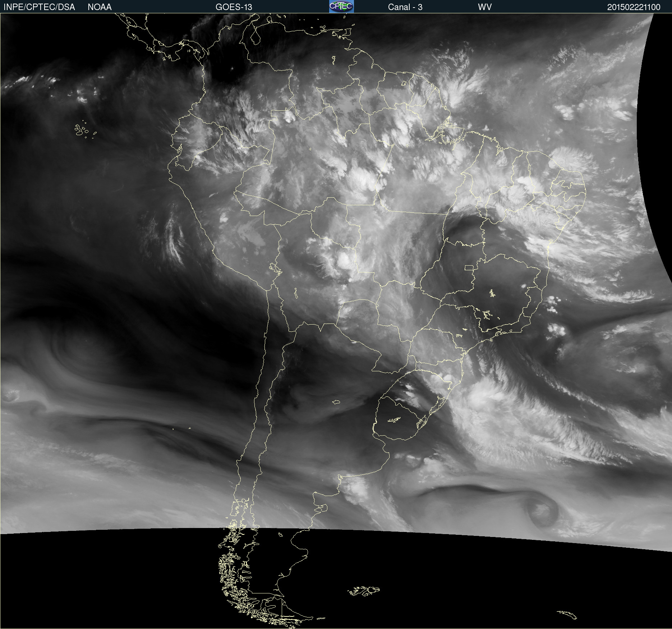Click the Brasília Federal District rectangle
This screenshot has width=672, height=629.
pos(469,268)
